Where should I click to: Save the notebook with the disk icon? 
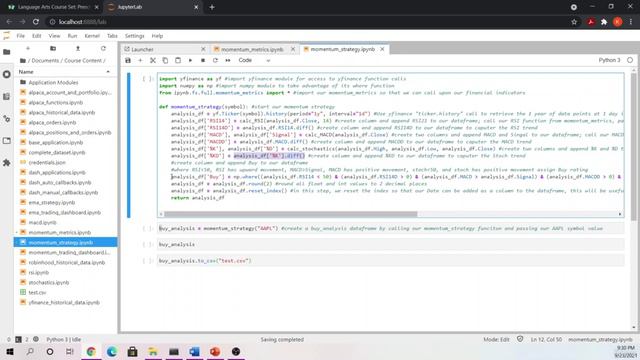pyautogui.click(x=128, y=60)
